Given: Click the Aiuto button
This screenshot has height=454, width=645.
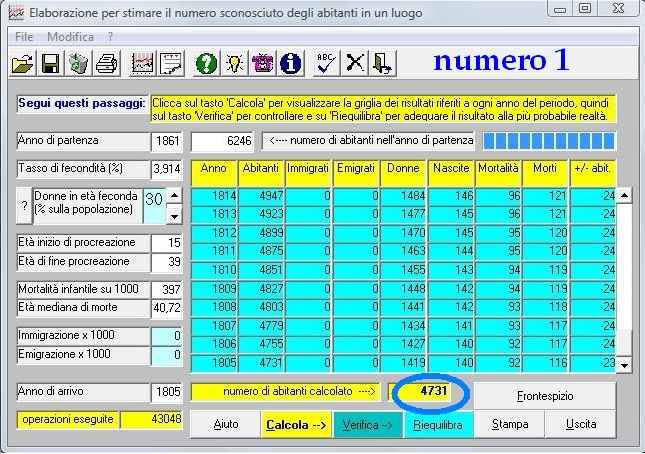Looking at the screenshot, I should 226,424.
